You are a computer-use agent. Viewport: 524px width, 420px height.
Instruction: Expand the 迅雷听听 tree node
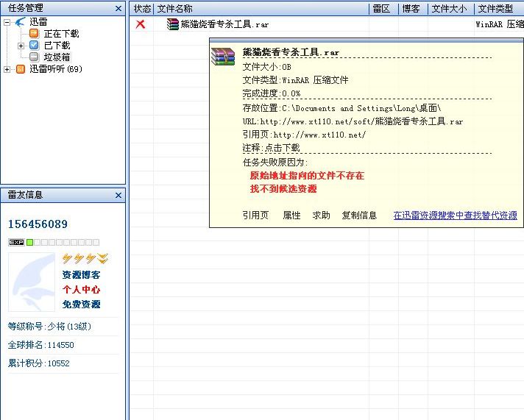pyautogui.click(x=7, y=69)
